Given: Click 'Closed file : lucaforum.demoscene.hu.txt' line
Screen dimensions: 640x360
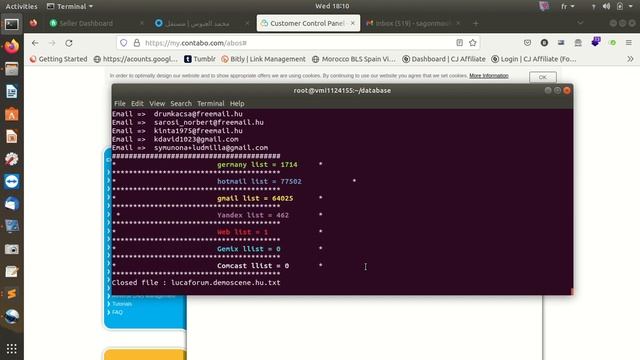Looking at the screenshot, I should pyautogui.click(x=196, y=282).
